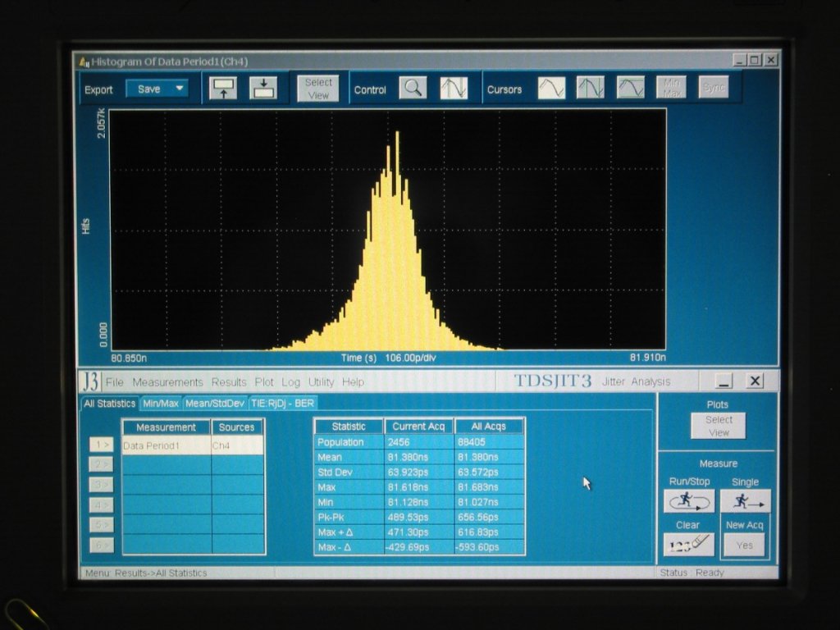Click the Max + Δ value 471.30ps
The height and width of the screenshot is (630, 840).
pos(408,532)
